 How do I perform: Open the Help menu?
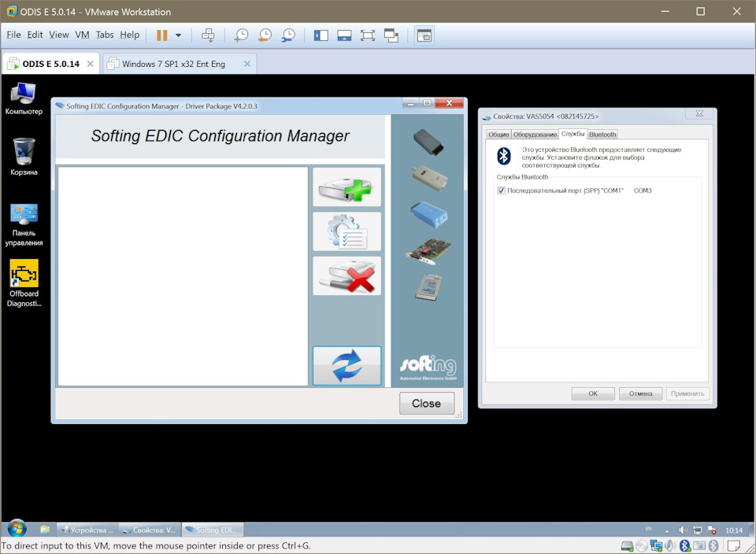(x=130, y=35)
